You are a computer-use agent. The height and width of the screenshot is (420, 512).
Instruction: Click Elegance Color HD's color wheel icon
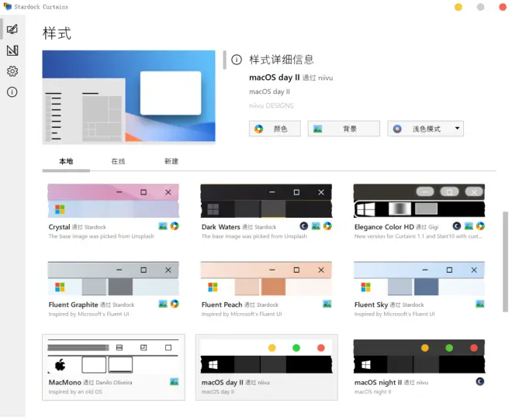click(480, 226)
